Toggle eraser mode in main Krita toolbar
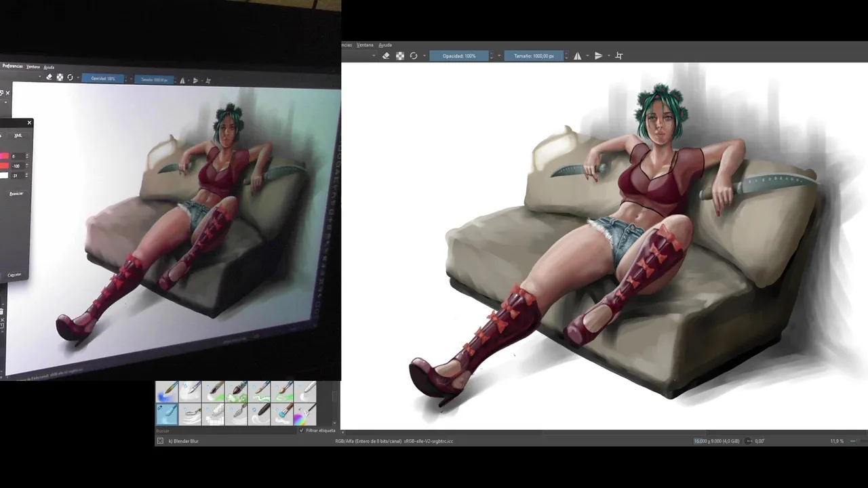 point(386,56)
